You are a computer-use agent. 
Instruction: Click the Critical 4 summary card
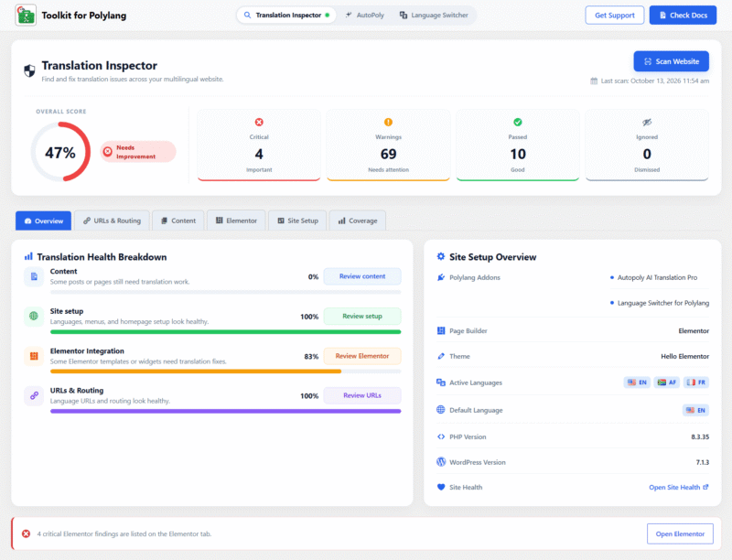259,145
